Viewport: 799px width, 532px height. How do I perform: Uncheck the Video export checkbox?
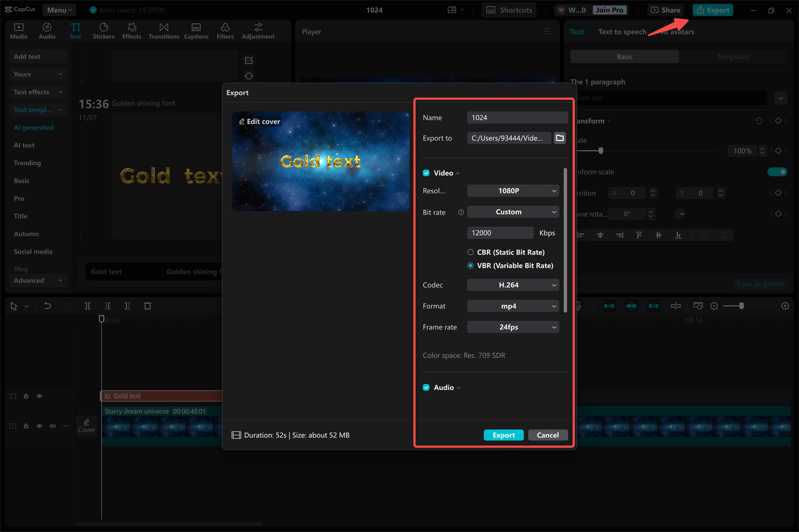pos(426,173)
